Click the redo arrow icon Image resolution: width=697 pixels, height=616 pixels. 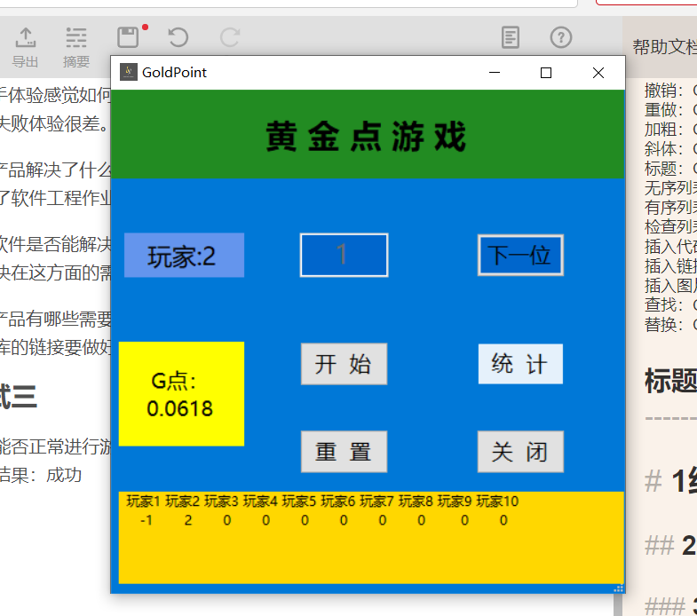pos(230,37)
